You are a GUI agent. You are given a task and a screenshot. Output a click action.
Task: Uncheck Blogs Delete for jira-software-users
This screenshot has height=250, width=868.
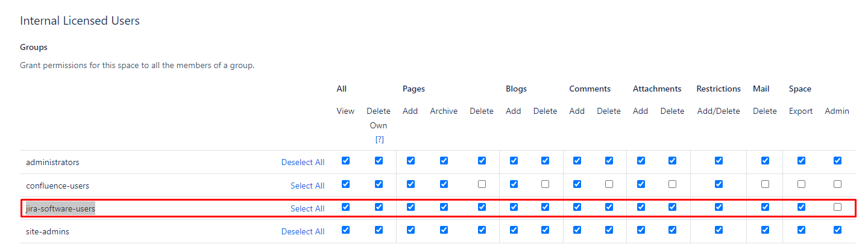(x=545, y=207)
